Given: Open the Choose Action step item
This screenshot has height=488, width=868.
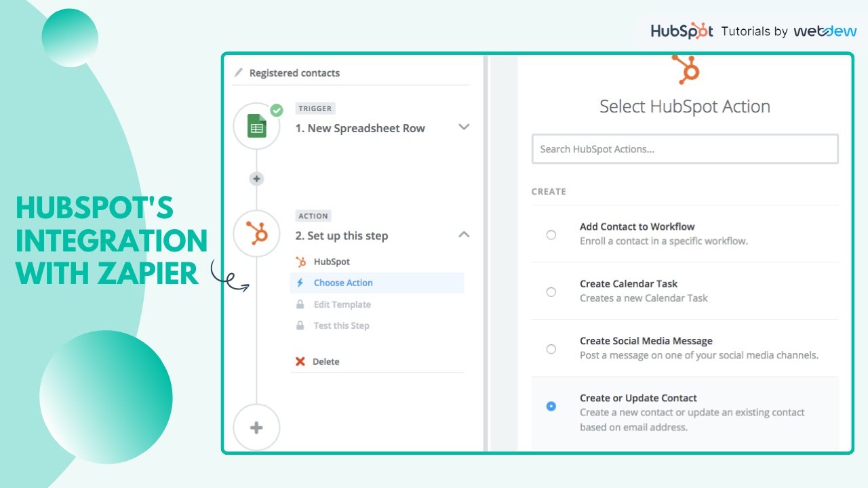Looking at the screenshot, I should [377, 283].
